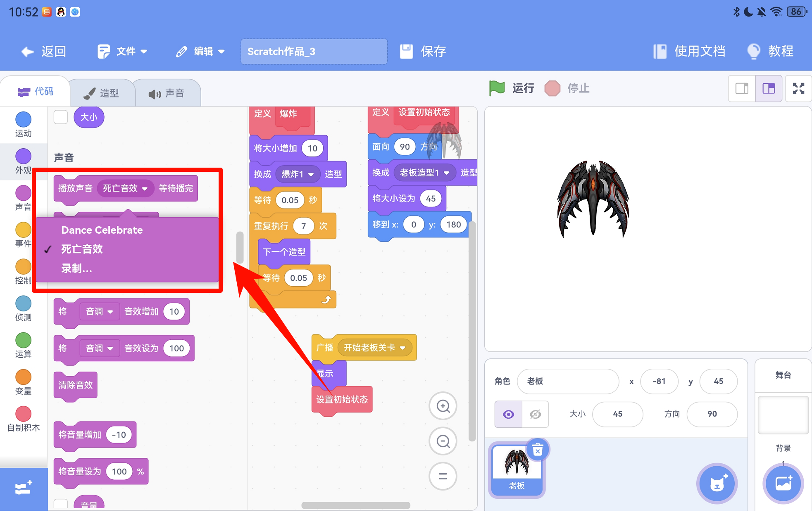Image resolution: width=812 pixels, height=512 pixels.
Task: Select Dance Celebrate from the sound list
Action: pos(102,230)
